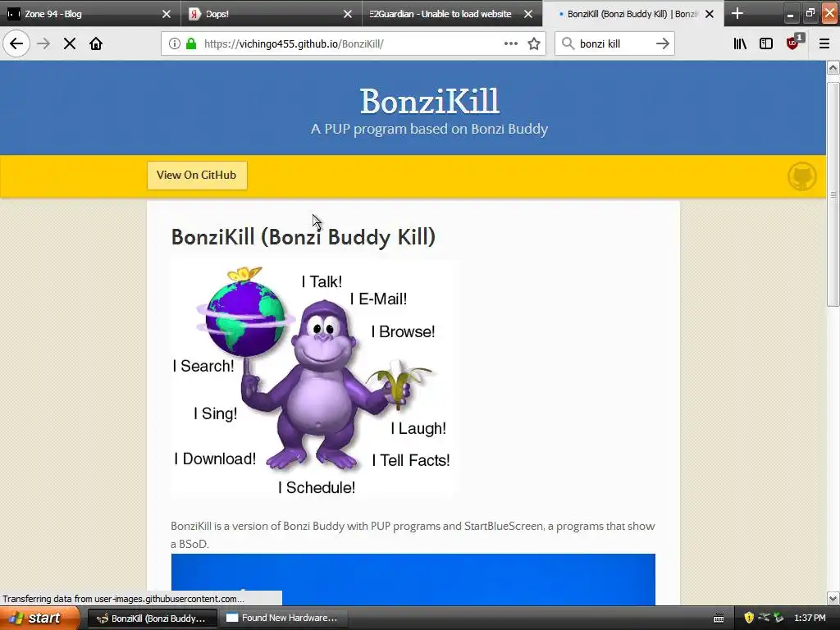Open Found New Hardware taskbar button
Viewport: 840px width, 630px height.
point(282,619)
